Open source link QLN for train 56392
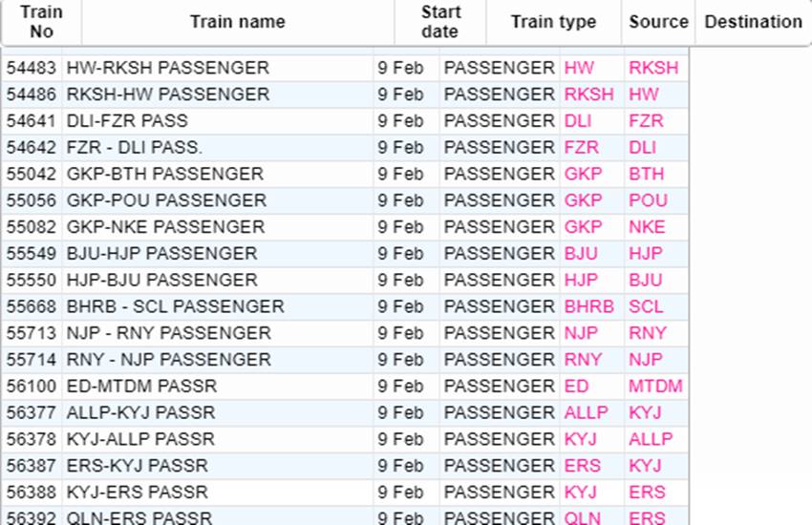The height and width of the screenshot is (525, 812). 583,518
